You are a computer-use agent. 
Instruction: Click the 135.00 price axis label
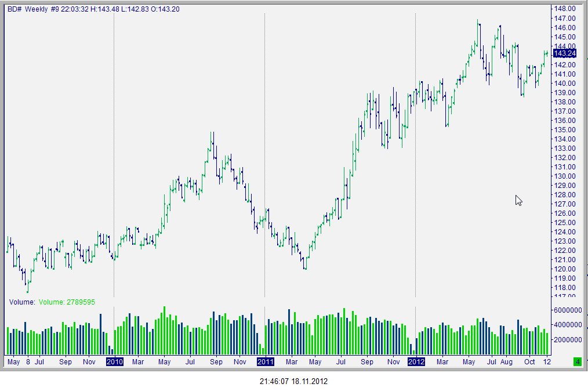click(x=565, y=130)
